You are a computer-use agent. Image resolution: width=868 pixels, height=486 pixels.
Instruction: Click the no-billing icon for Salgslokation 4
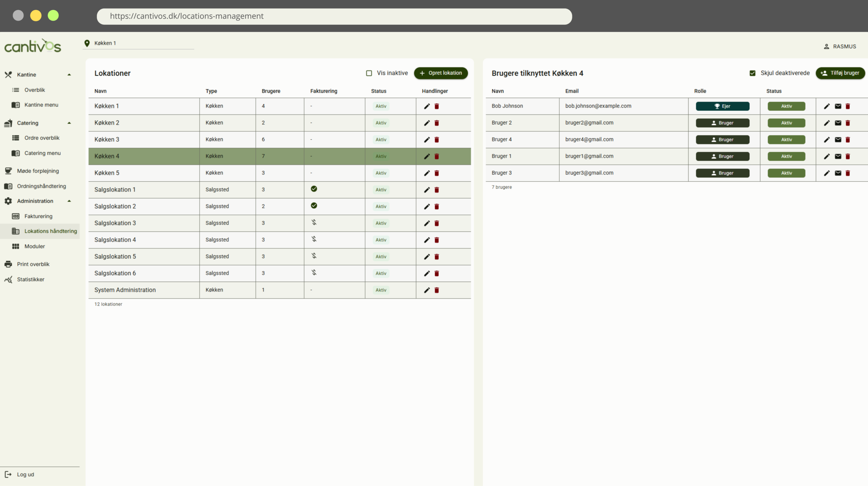(x=314, y=239)
